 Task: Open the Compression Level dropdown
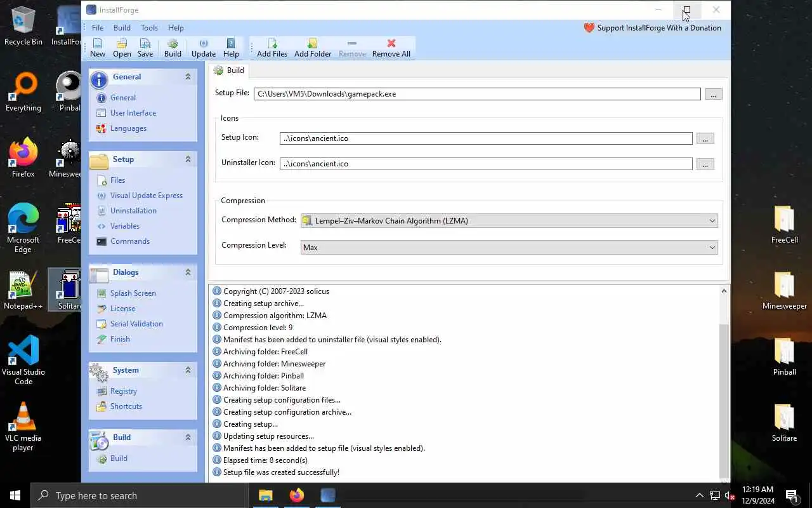pyautogui.click(x=509, y=248)
